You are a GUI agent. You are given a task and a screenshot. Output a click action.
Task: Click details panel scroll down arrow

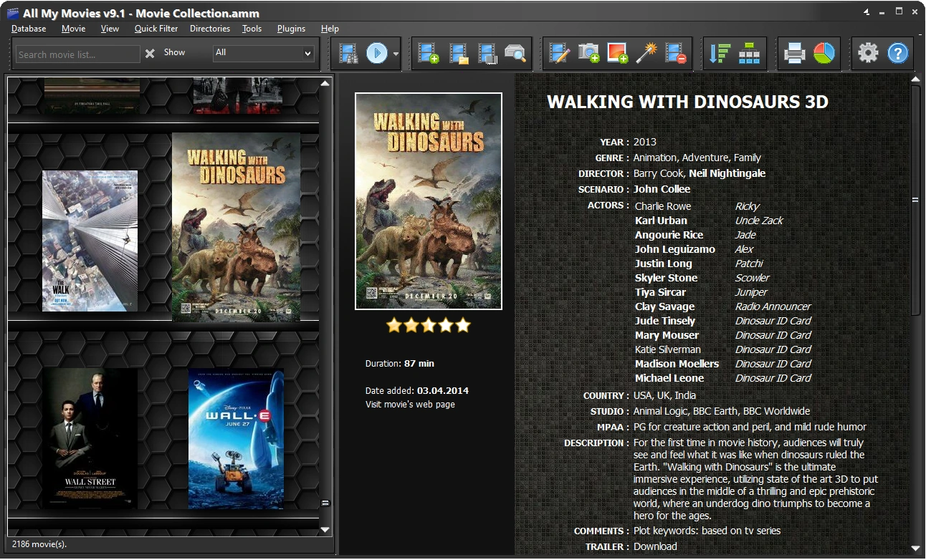tap(915, 549)
